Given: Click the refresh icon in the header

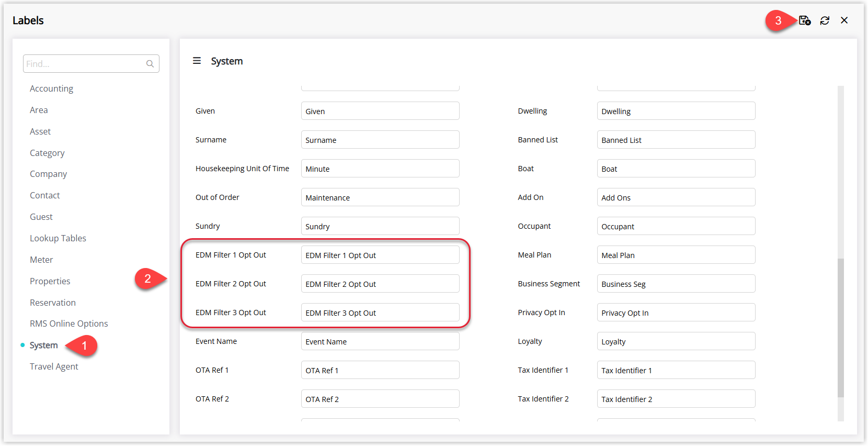Looking at the screenshot, I should click(825, 20).
